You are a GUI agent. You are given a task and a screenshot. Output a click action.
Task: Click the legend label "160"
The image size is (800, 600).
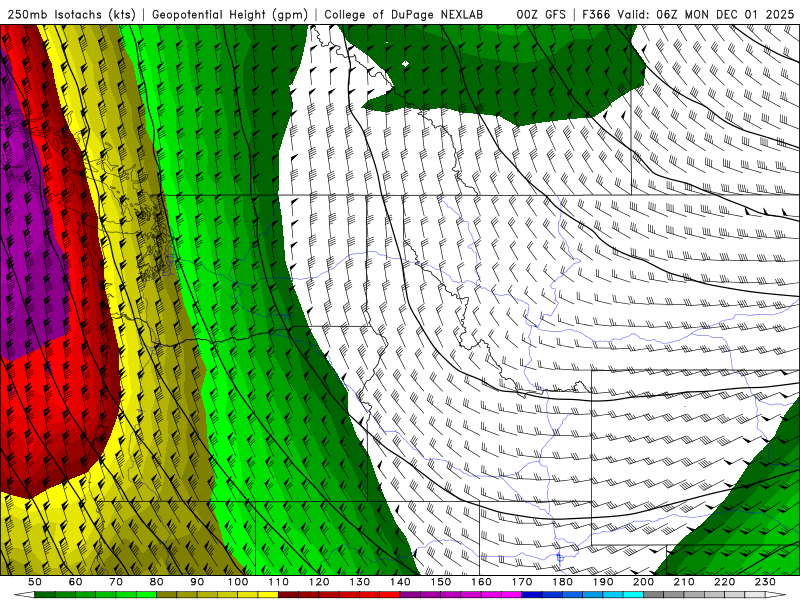point(481,582)
